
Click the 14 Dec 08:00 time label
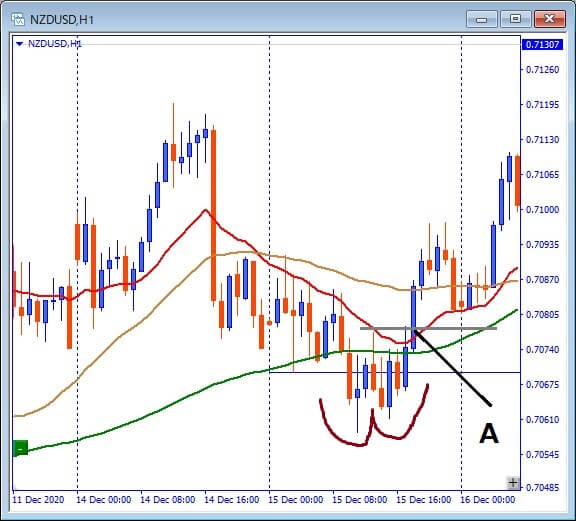tap(168, 500)
